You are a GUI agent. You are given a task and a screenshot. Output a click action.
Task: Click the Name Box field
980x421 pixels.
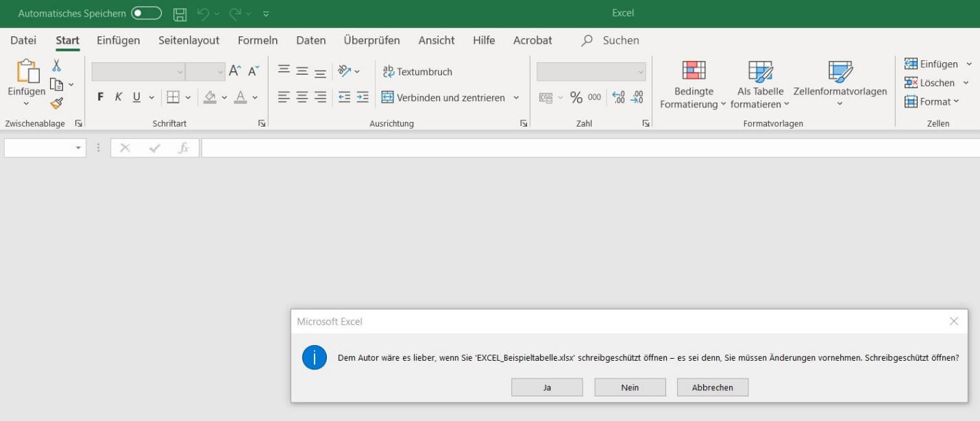[45, 148]
